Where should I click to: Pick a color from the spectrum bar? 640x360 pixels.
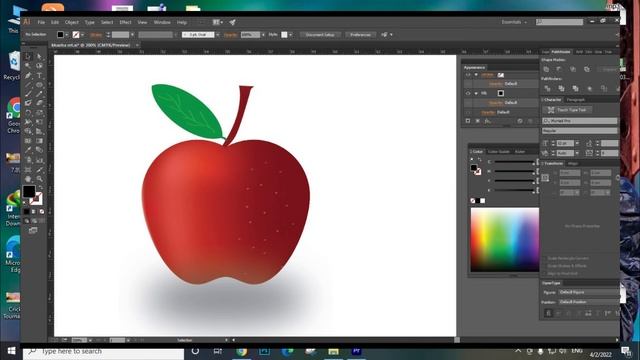tap(505, 240)
